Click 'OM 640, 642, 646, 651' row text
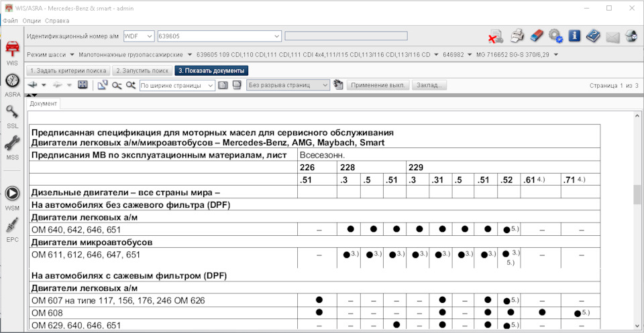Screen dimensions: 644x333 click(76, 230)
